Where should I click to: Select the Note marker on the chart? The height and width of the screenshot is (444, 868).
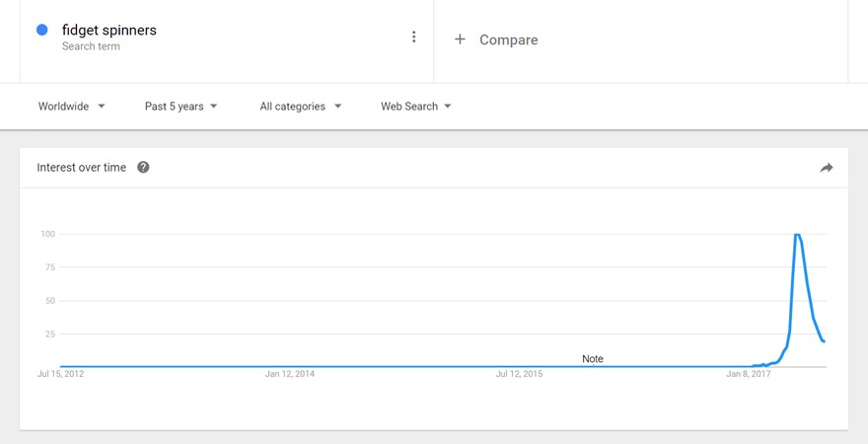(592, 359)
